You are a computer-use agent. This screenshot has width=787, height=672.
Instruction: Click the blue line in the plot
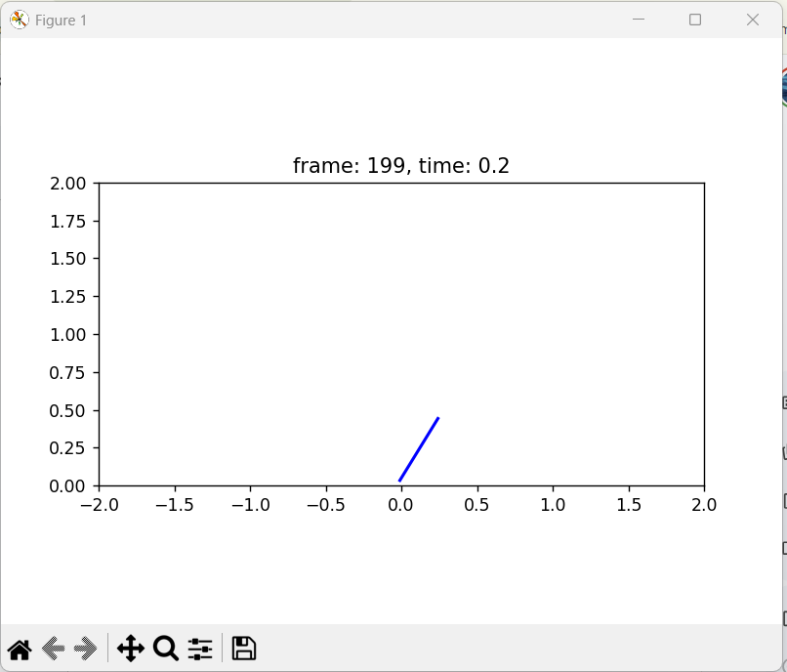[419, 449]
